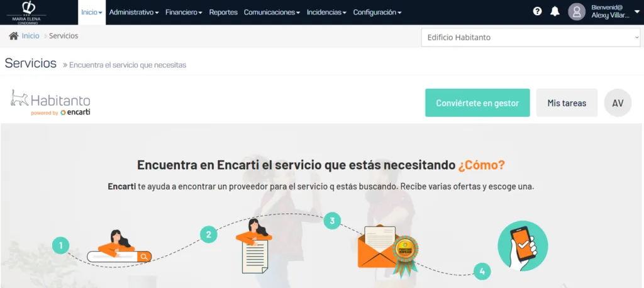
Task: Open the AV round avatar button
Action: pyautogui.click(x=618, y=102)
